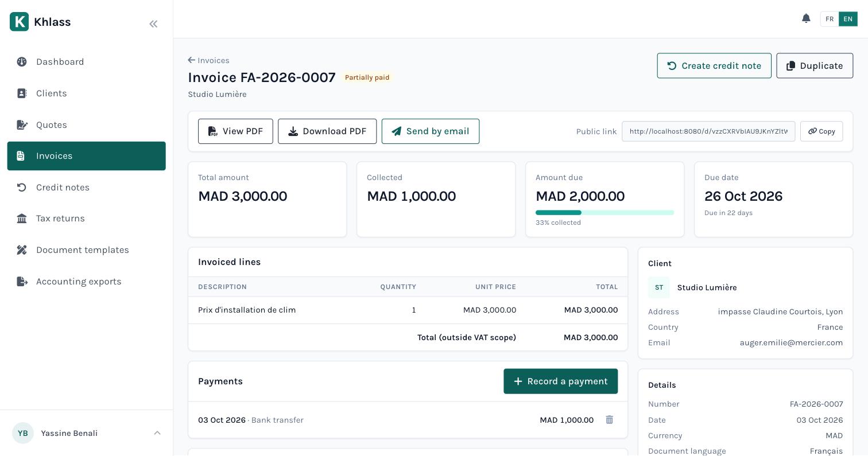
Task: Download the invoice PDF
Action: tap(327, 131)
